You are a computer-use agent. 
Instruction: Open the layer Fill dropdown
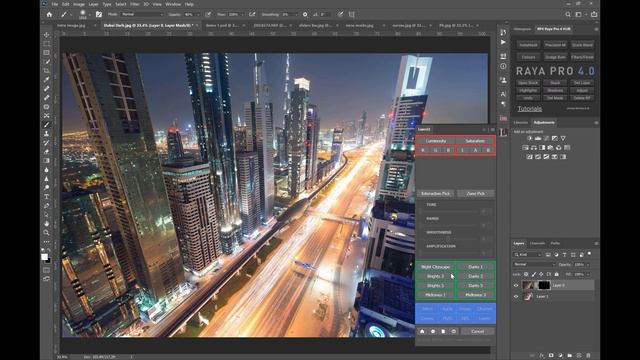588,274
